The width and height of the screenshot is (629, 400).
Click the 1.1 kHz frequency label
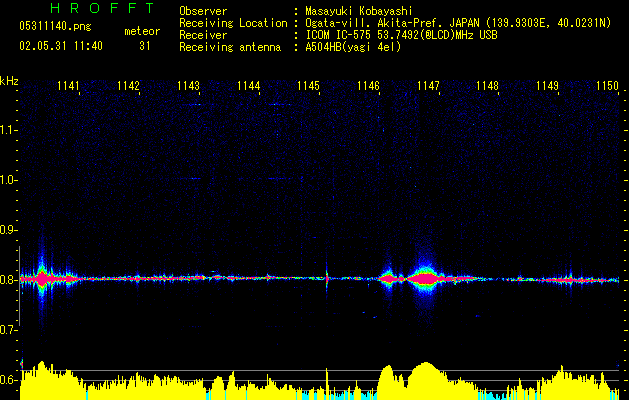7,130
